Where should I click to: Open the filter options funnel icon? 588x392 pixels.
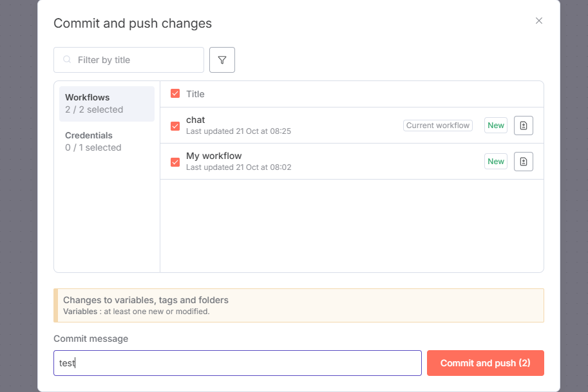(222, 60)
